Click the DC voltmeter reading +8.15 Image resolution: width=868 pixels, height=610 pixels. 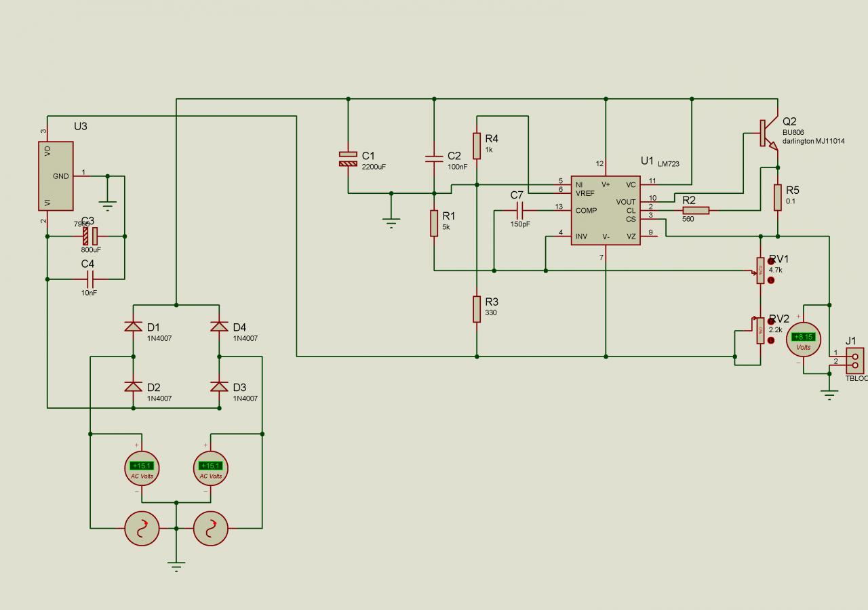click(x=804, y=340)
